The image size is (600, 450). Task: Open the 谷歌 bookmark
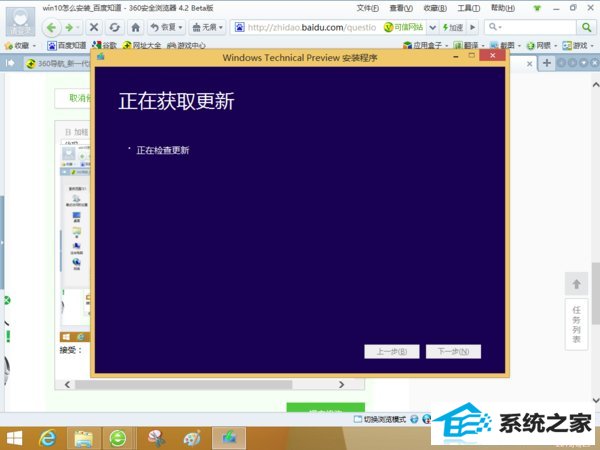pyautogui.click(x=104, y=46)
